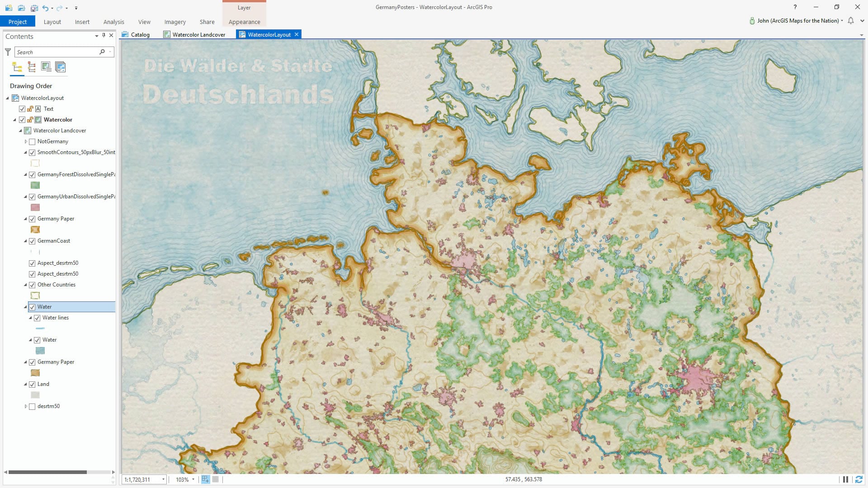
Task: Switch to the Watercolor Landcover view tab
Action: tap(198, 34)
